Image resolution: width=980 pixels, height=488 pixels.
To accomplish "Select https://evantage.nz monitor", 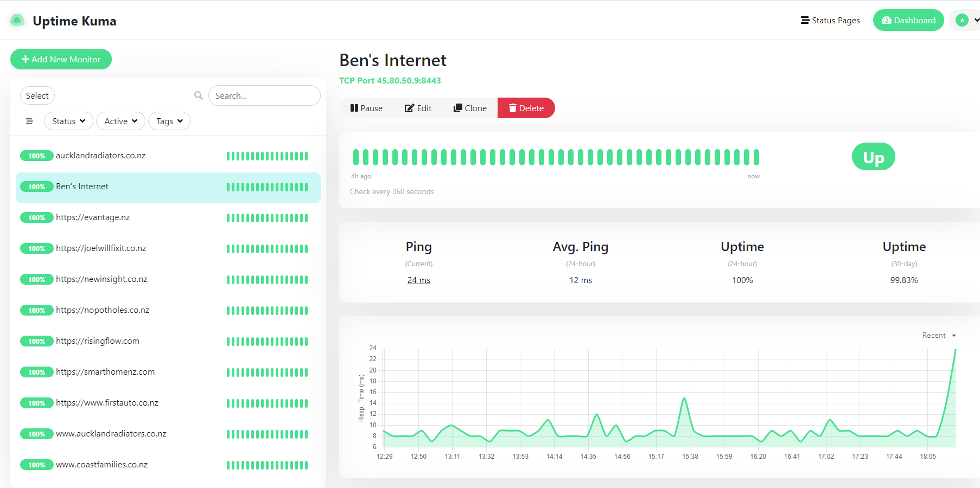I will pos(168,218).
